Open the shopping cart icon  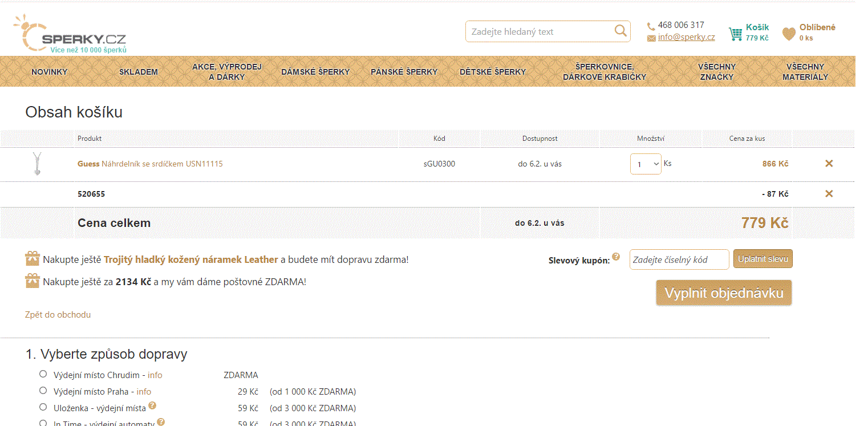735,34
